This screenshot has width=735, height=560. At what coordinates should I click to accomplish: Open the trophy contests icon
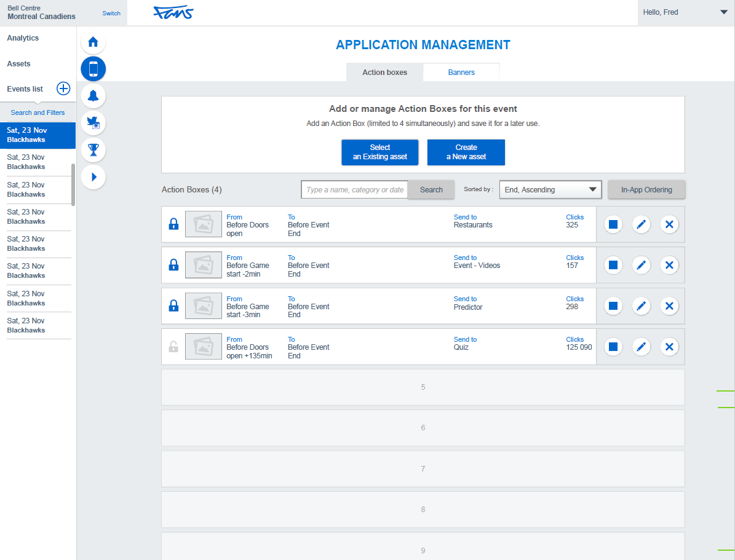(x=93, y=150)
